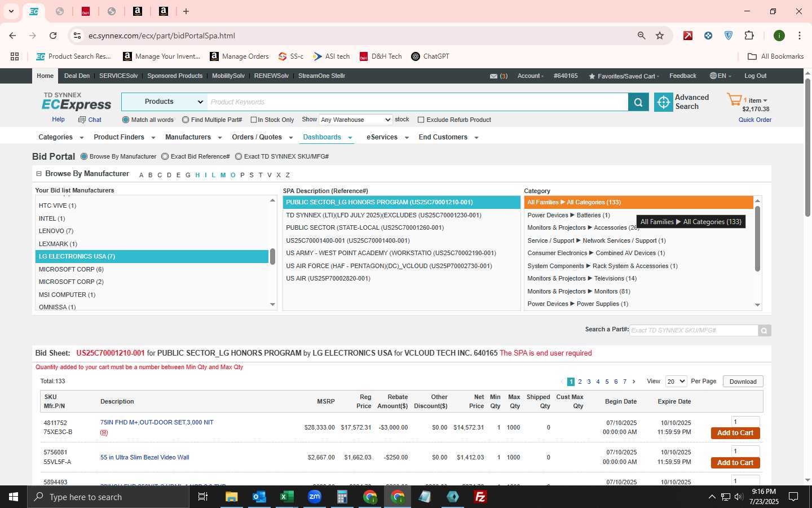Screen dimensions: 812x508
Task: Click the manufacturers list scrollbar thumb
Action: tap(272, 257)
